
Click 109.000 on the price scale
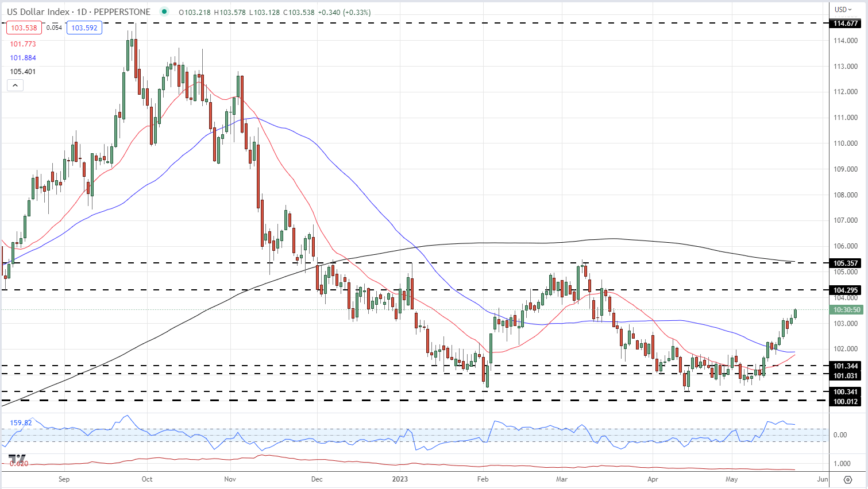[x=846, y=169]
